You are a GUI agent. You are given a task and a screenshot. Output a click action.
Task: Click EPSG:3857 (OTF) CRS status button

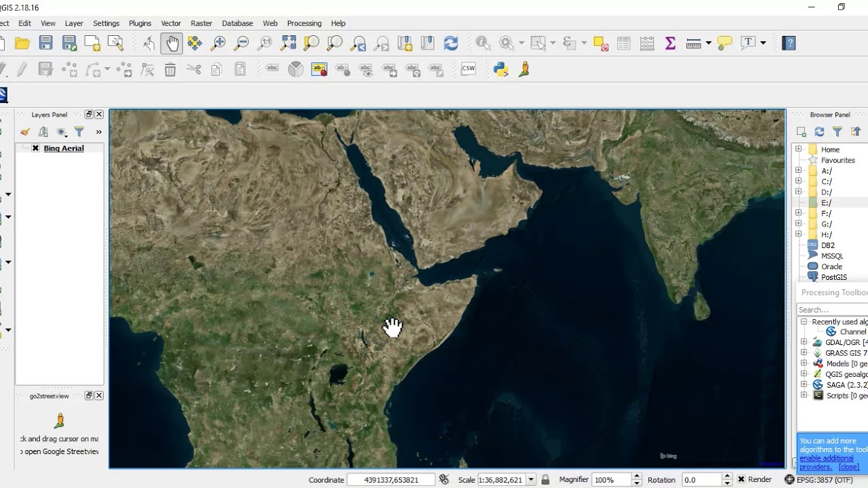click(x=818, y=480)
